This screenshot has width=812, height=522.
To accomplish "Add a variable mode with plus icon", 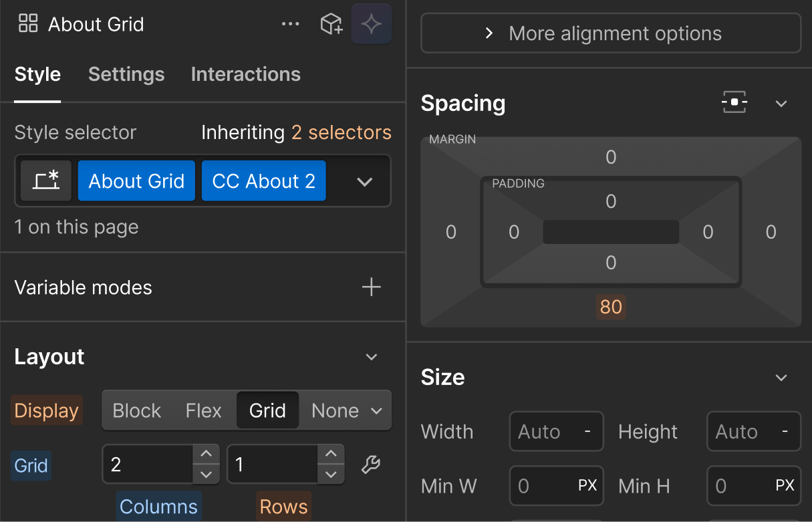I will click(371, 287).
